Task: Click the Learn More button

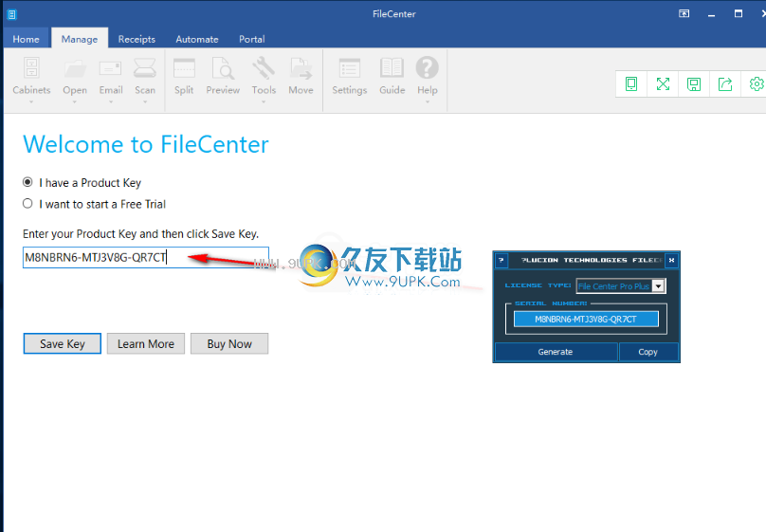Action: [x=146, y=344]
